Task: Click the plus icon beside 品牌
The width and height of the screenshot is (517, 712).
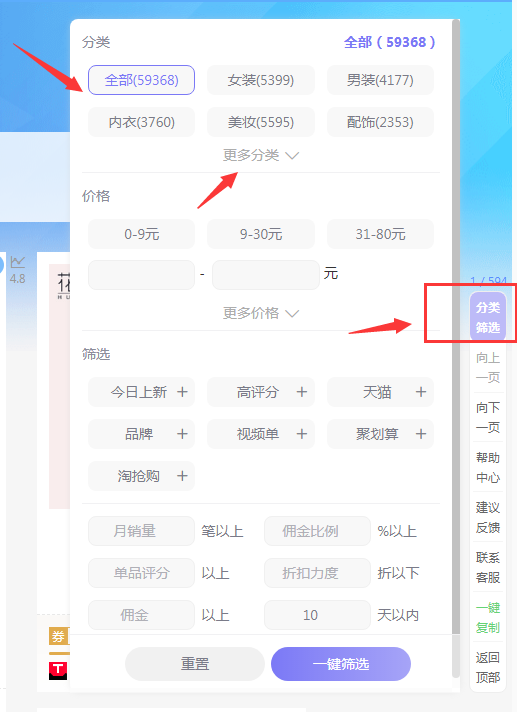Action: click(182, 434)
